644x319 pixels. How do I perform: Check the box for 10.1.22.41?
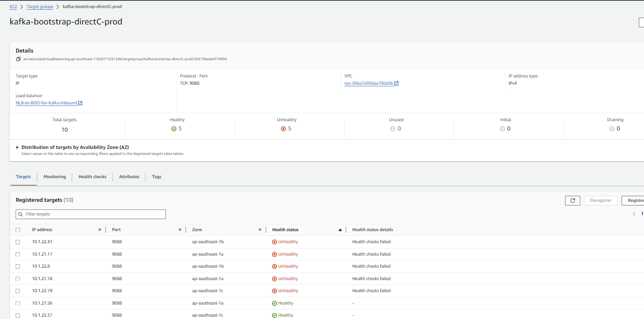tap(18, 242)
